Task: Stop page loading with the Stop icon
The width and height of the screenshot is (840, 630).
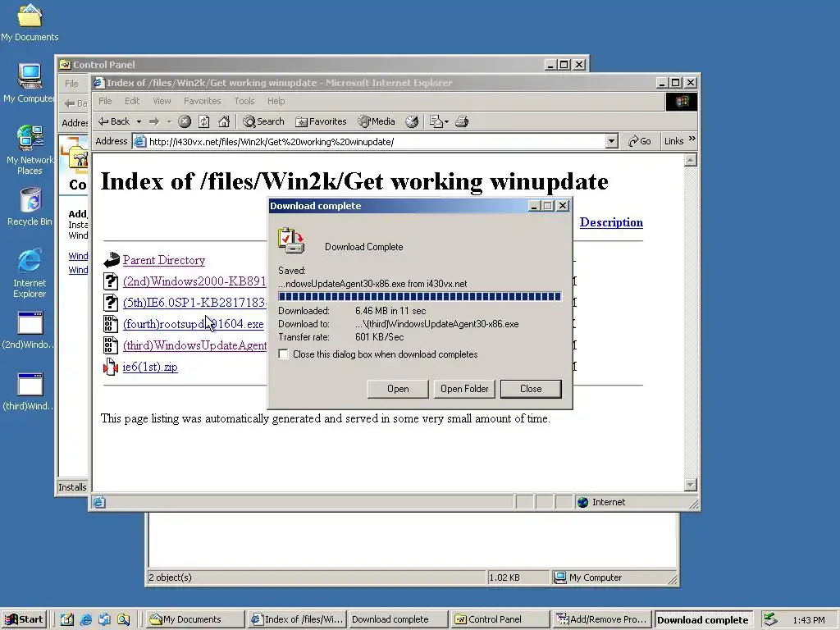Action: tap(185, 121)
